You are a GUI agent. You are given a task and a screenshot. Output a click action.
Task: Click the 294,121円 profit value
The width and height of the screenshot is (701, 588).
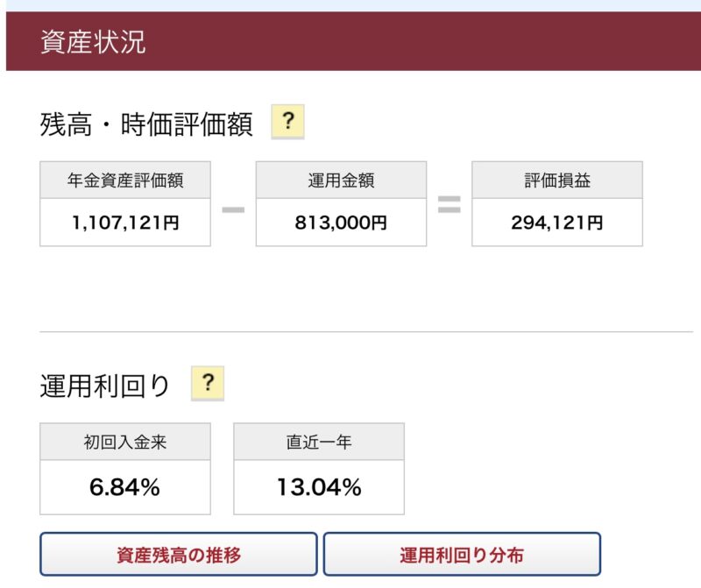coord(557,223)
